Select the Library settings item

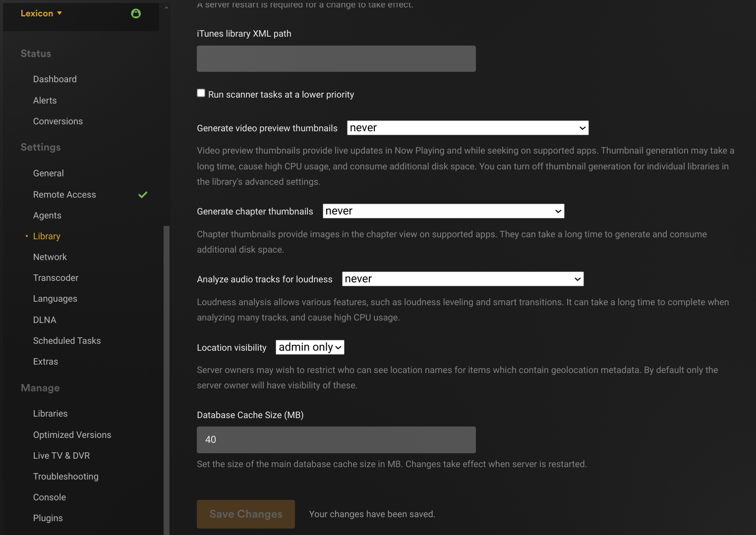point(47,236)
